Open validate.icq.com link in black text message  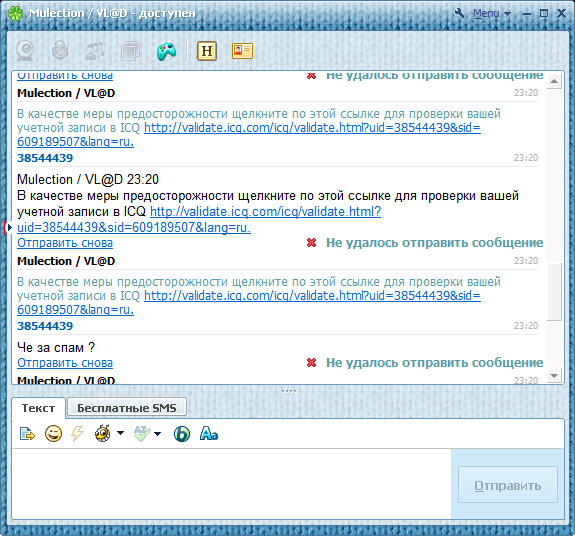[199, 219]
